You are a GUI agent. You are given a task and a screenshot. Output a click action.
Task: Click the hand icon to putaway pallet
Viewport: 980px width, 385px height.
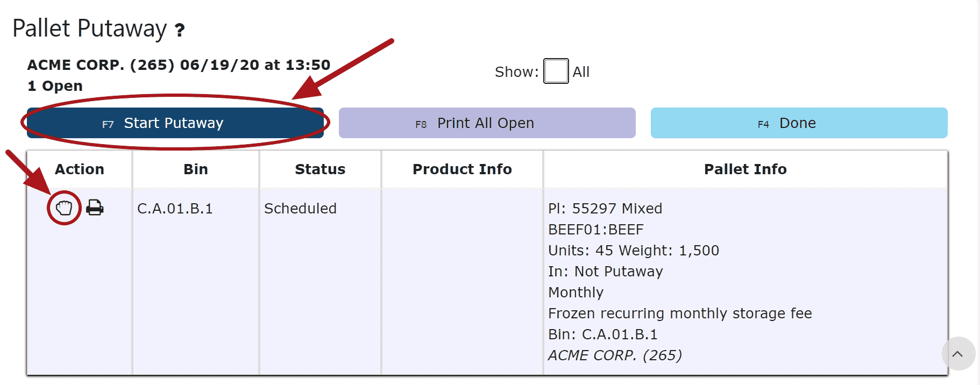(64, 208)
